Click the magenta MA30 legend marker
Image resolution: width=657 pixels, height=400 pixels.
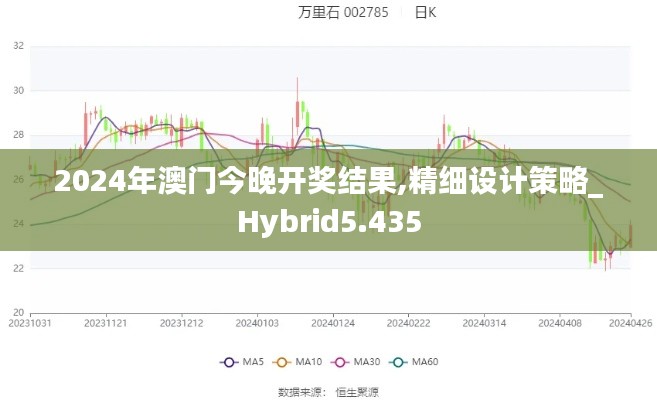pos(342,361)
